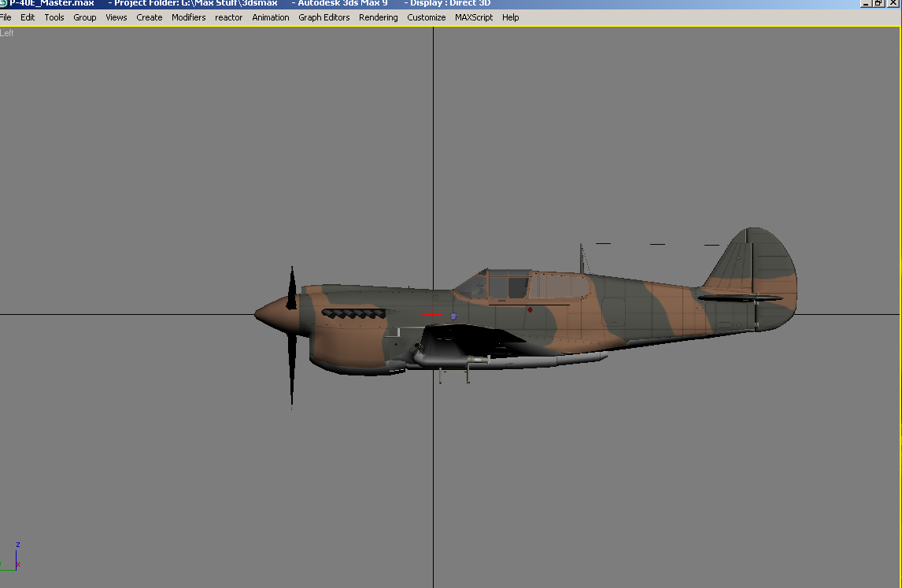Open the Animation menu

click(x=271, y=17)
